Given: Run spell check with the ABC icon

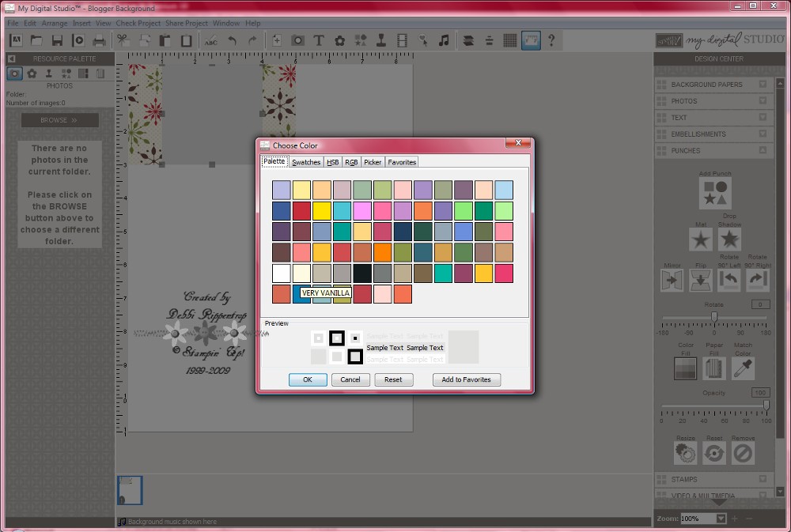Looking at the screenshot, I should [x=211, y=40].
